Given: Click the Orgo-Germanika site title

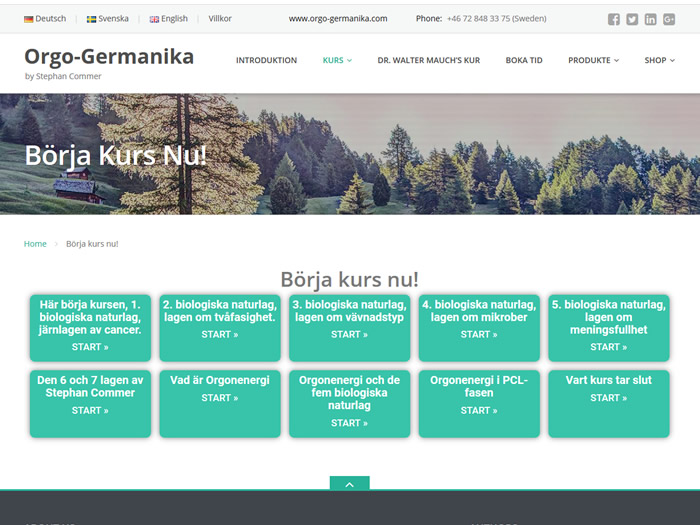Looking at the screenshot, I should pos(109,57).
